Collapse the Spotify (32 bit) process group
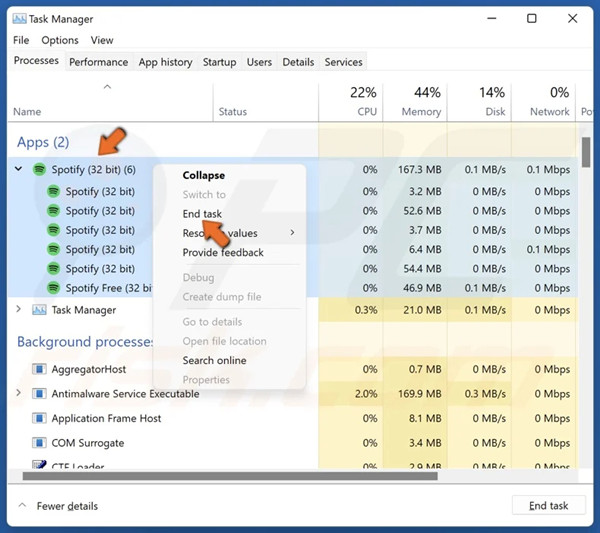This screenshot has height=533, width=600. [x=18, y=169]
